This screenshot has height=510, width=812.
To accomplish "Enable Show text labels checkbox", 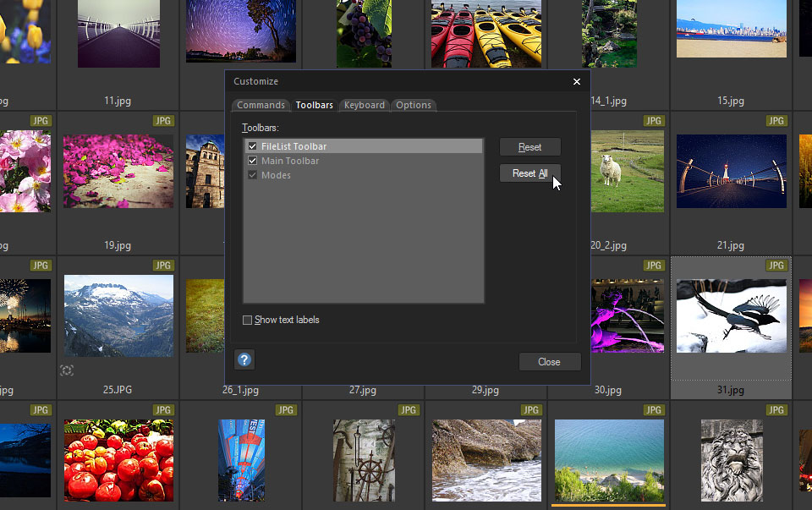I will point(248,320).
